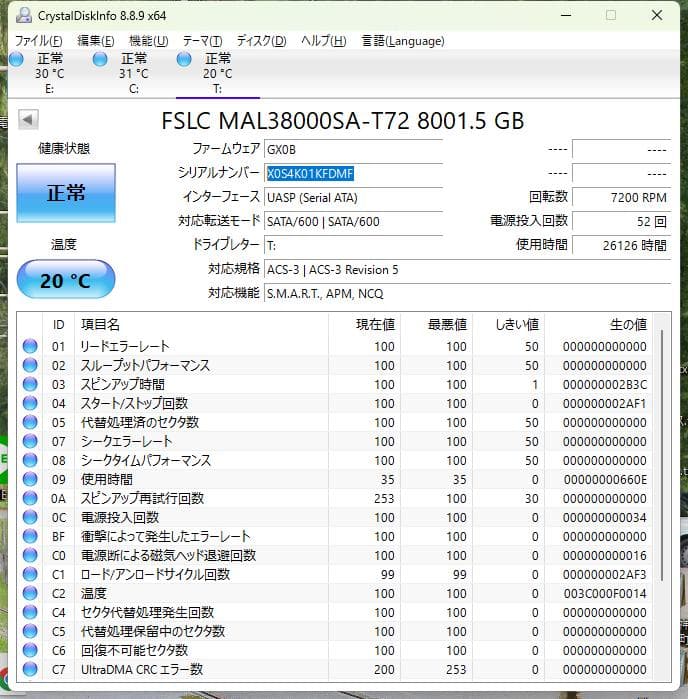This screenshot has width=688, height=699.
Task: Click status icon for 02 スループットパフォーマンス
Action: pos(30,365)
